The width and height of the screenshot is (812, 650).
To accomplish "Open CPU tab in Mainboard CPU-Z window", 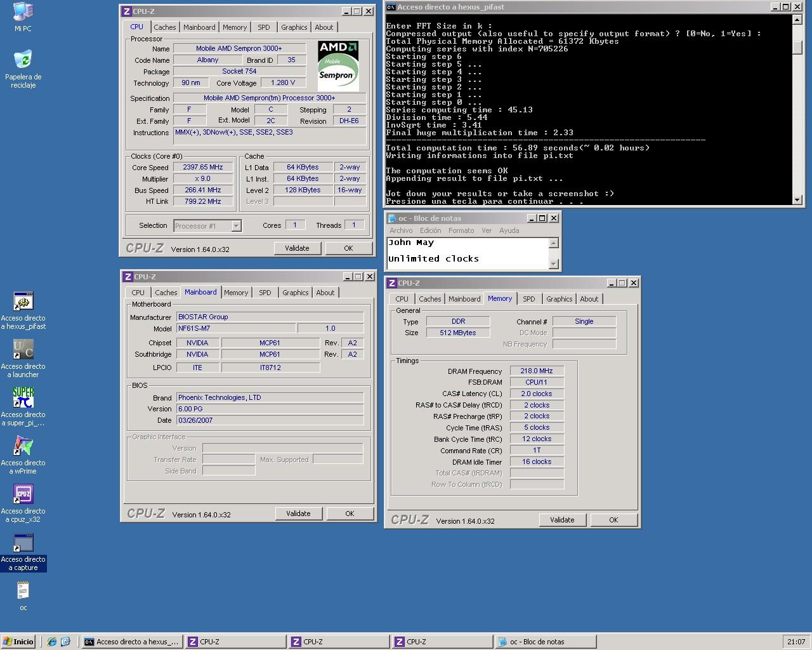I will click(x=138, y=293).
